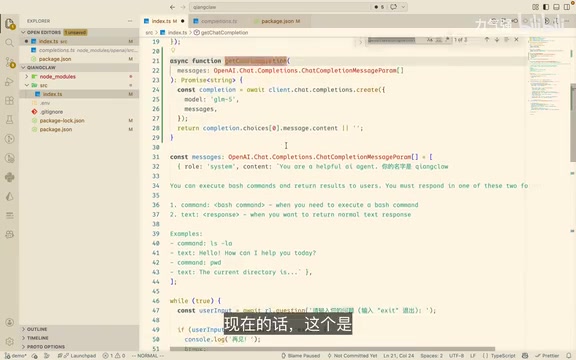
Task: Select index.ts in Open Editors list
Action: point(79,41)
